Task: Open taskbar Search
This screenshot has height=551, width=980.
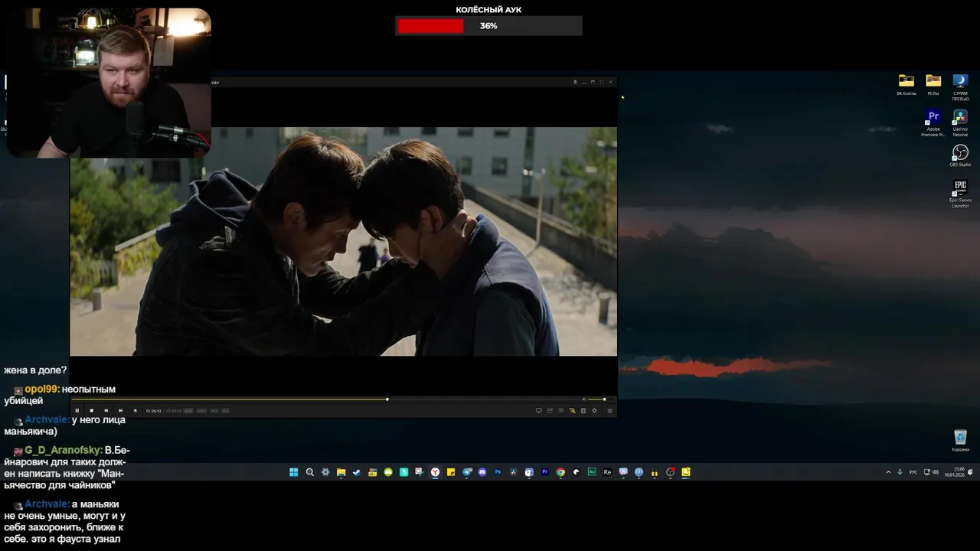Action: click(309, 472)
